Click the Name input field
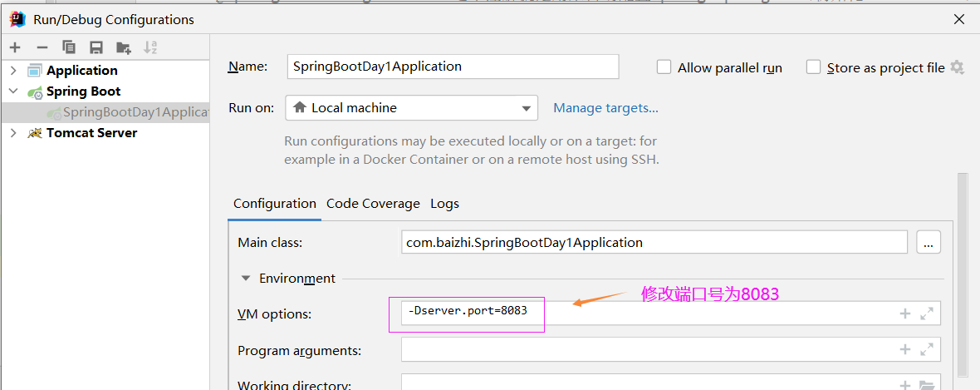Screen dimensions: 980x390 coord(453,67)
